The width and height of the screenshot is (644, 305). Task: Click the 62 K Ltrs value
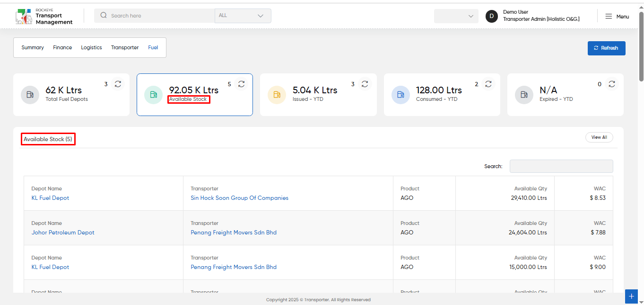pyautogui.click(x=63, y=90)
